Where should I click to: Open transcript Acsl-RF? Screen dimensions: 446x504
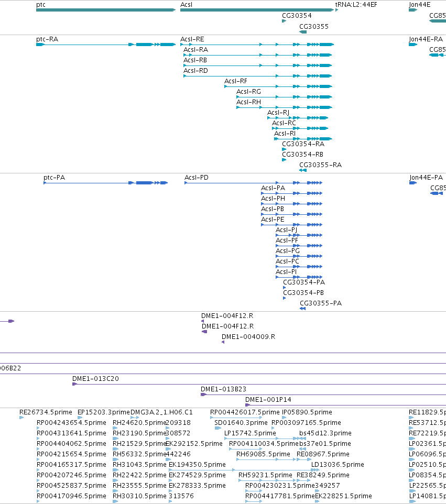(x=278, y=86)
